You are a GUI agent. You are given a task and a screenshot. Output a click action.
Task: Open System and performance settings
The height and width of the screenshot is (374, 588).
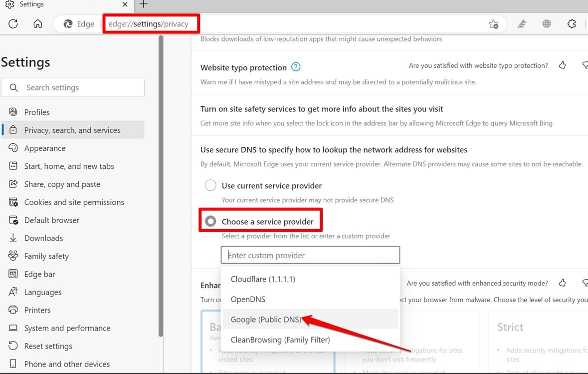[x=73, y=328]
